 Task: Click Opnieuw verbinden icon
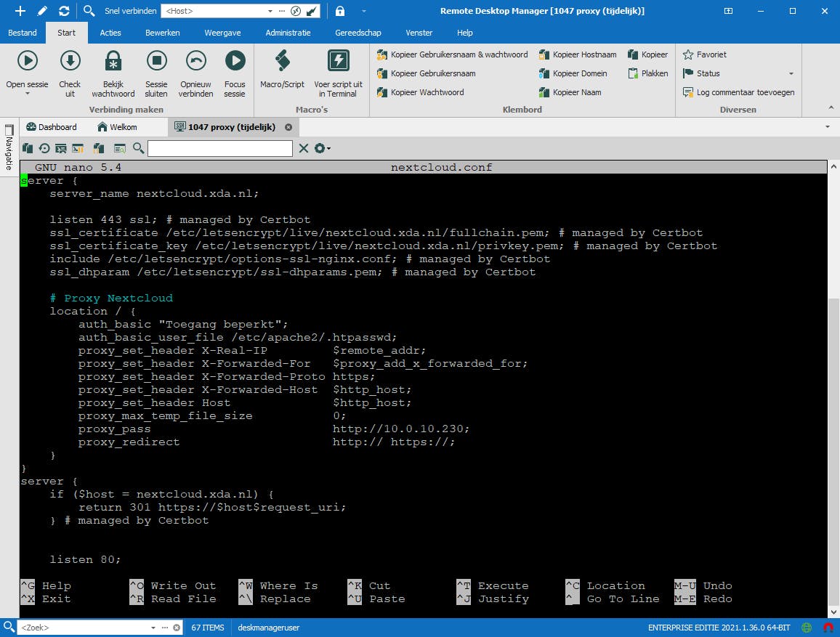point(195,61)
